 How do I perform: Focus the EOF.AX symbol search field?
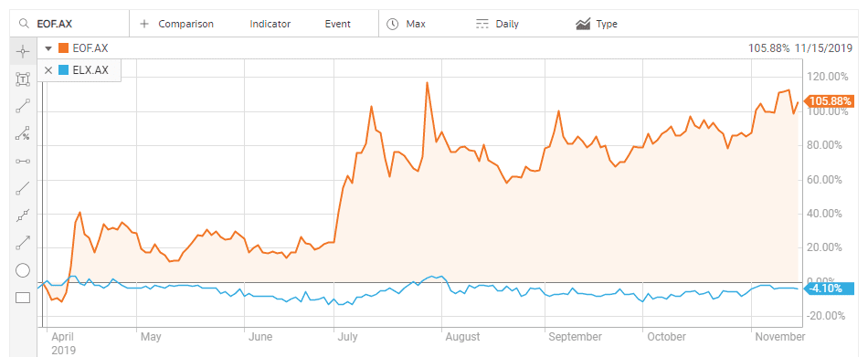[x=69, y=24]
